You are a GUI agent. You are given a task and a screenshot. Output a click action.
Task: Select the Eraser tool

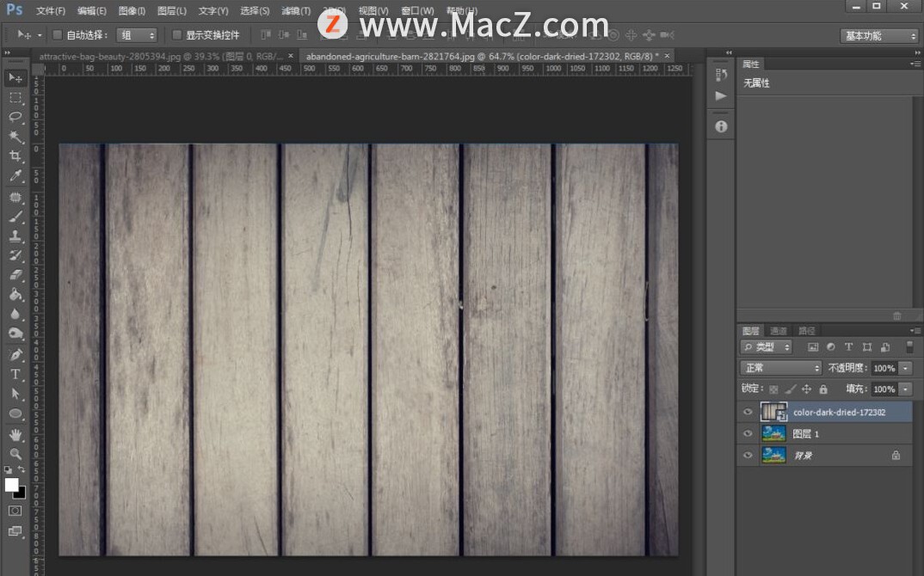click(15, 275)
